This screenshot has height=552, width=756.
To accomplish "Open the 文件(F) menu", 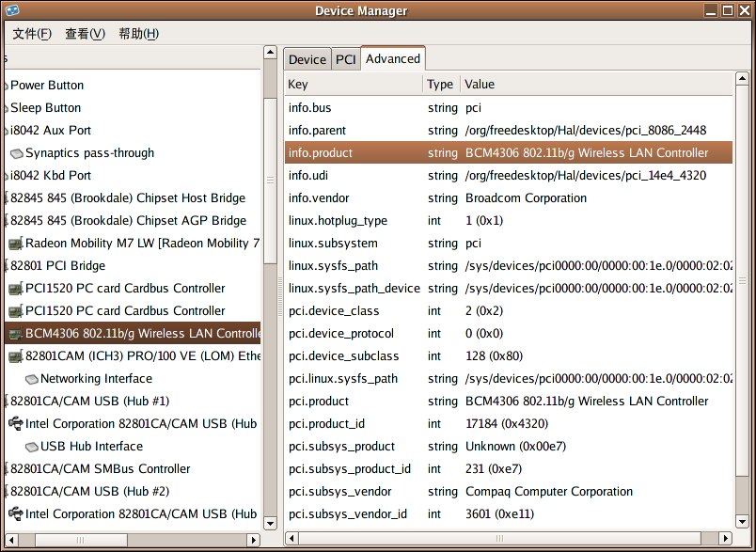I will click(x=32, y=34).
